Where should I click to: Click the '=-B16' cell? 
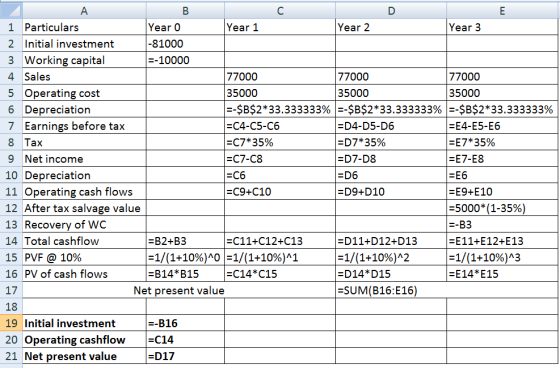185,323
